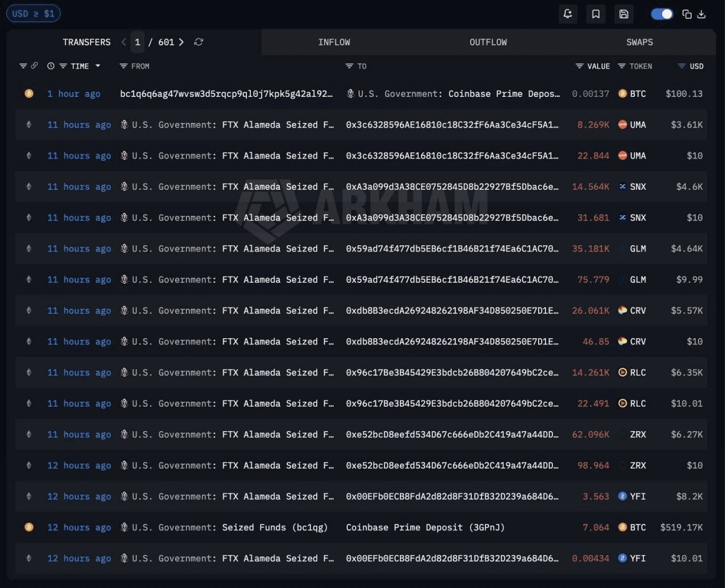The image size is (725, 588).
Task: Open the TIME column filter
Action: click(x=63, y=66)
